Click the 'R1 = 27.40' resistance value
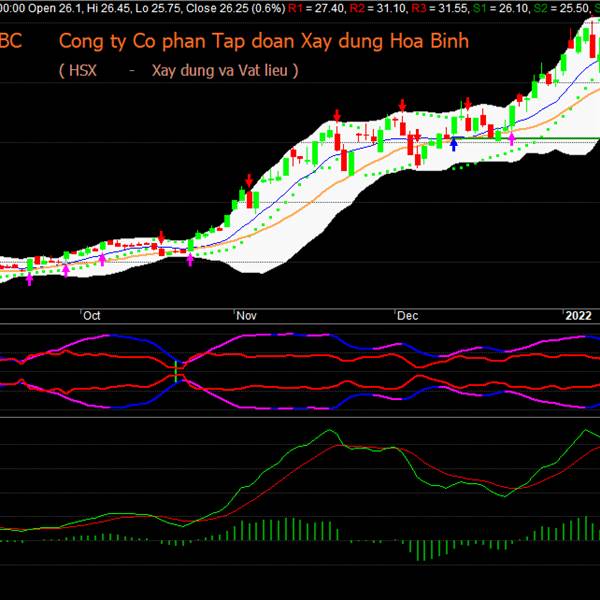 (x=316, y=8)
